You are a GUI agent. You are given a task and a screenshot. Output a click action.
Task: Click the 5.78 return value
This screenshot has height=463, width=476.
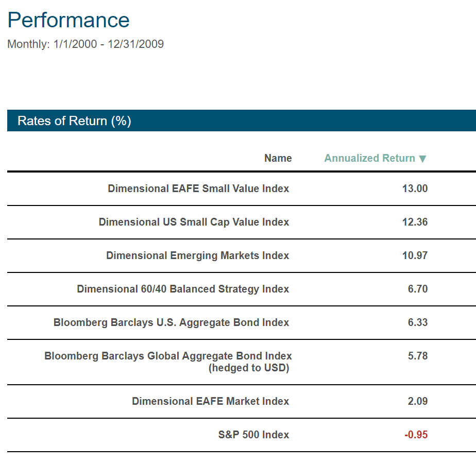417,355
